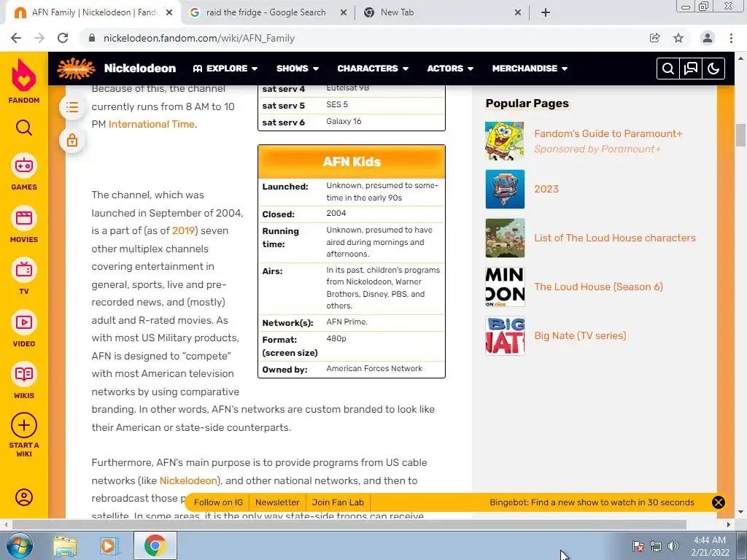Screen dimensions: 747x560
Task: Open the Discuss speech bubbles icon
Action: [x=691, y=69]
